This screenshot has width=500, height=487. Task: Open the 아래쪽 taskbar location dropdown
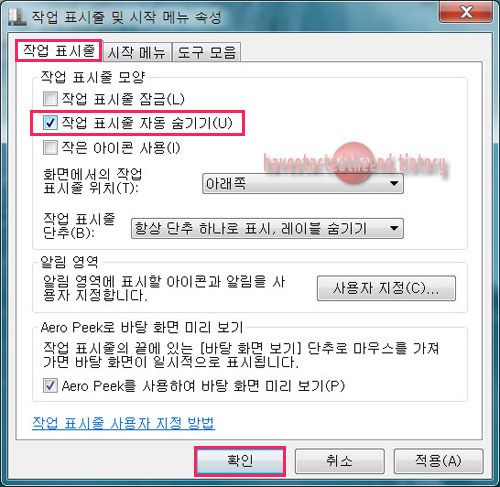303,183
